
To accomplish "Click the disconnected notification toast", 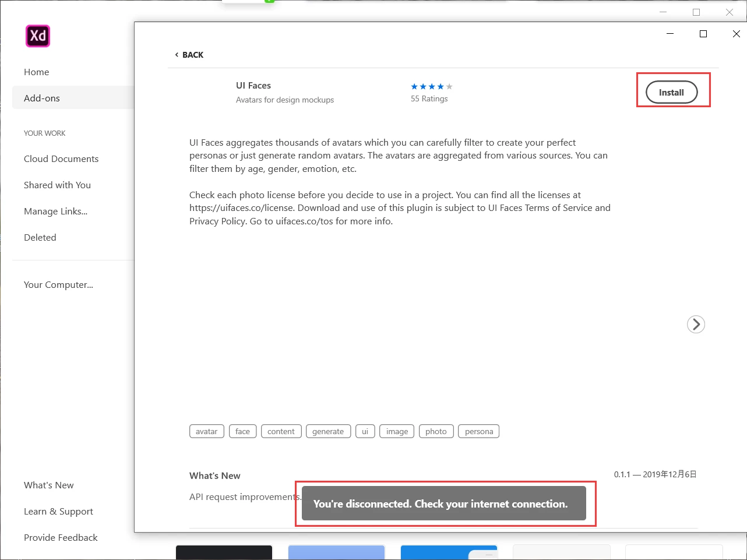I will (x=444, y=503).
